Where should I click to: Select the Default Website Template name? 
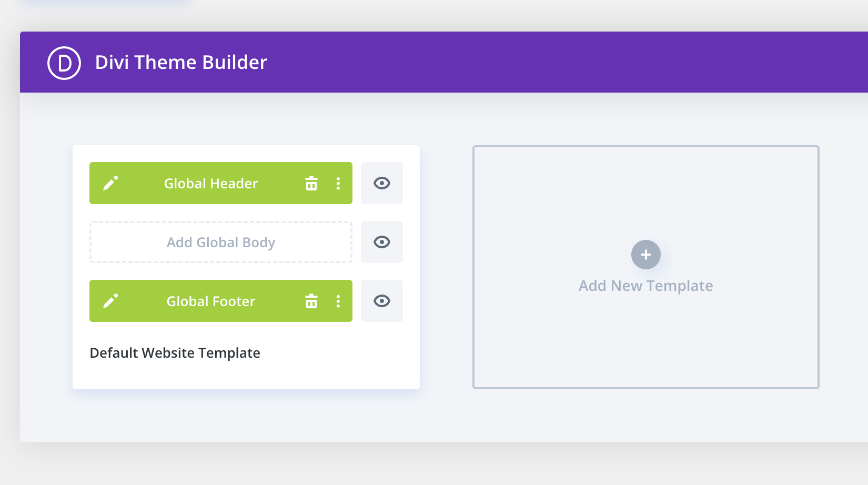click(x=175, y=353)
